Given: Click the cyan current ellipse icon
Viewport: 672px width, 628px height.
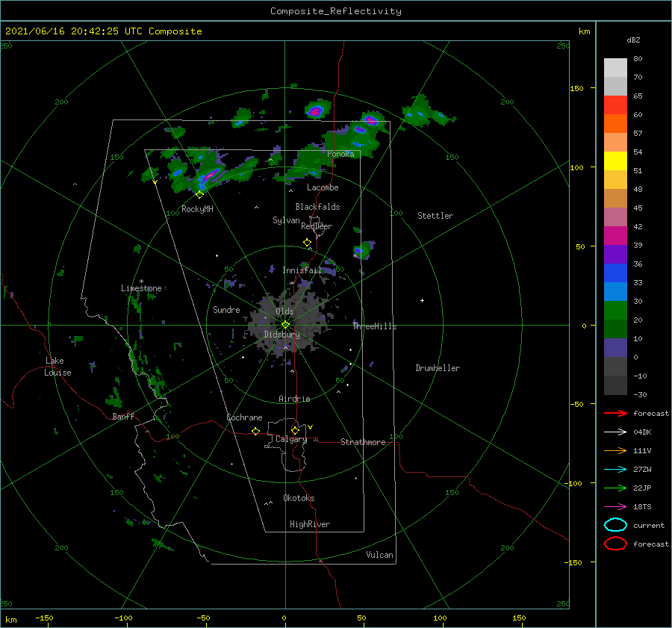Looking at the screenshot, I should pos(615,525).
